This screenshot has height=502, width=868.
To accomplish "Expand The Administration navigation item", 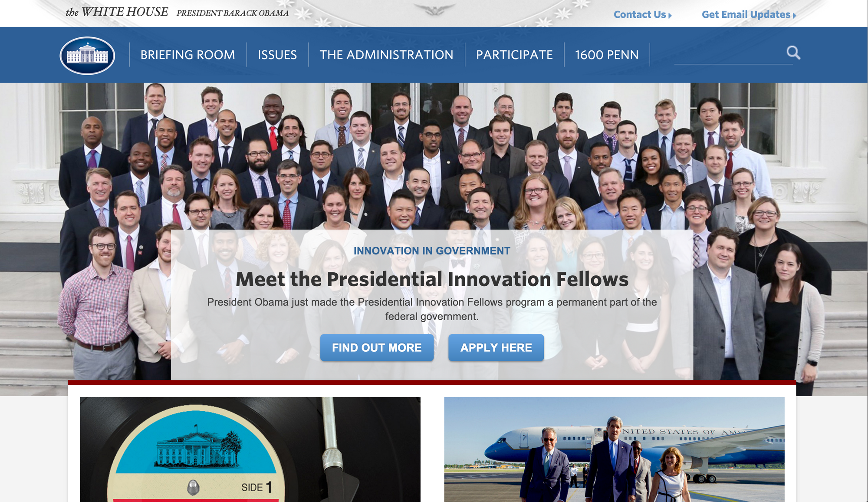I will tap(386, 55).
